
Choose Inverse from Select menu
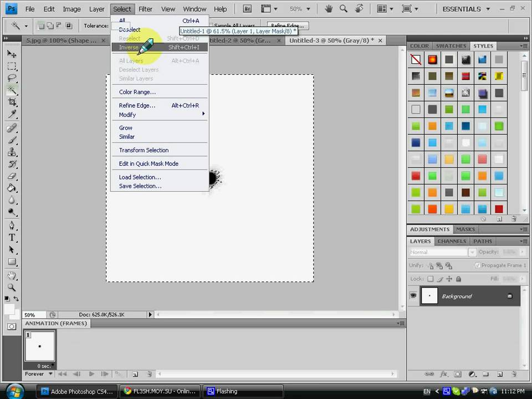click(x=160, y=47)
